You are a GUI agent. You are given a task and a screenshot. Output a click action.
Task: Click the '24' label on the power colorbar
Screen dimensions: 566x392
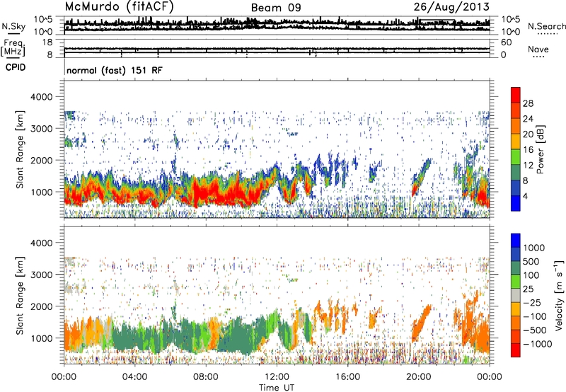(528, 119)
